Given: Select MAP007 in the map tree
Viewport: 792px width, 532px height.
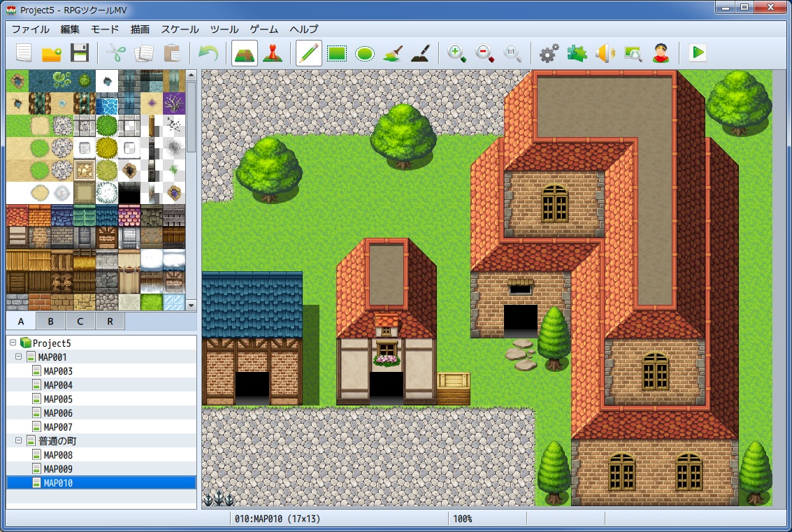Looking at the screenshot, I should 57,427.
